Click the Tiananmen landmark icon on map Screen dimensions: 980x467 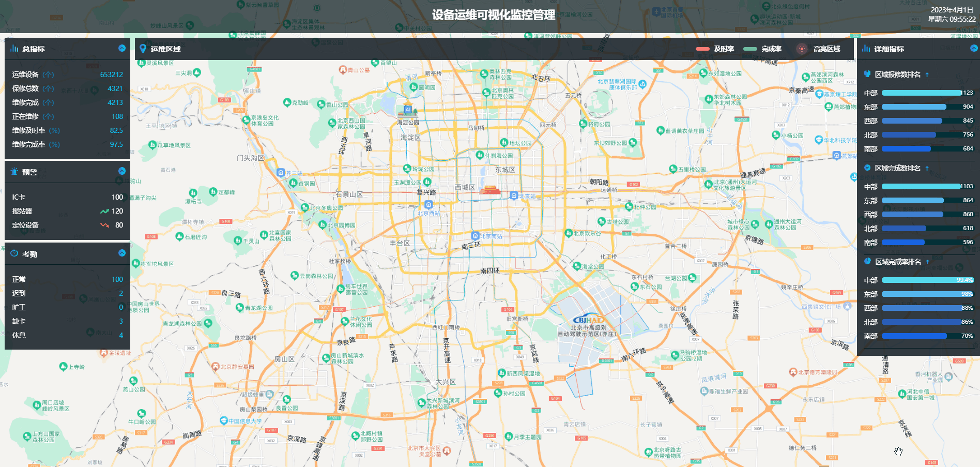(x=489, y=190)
